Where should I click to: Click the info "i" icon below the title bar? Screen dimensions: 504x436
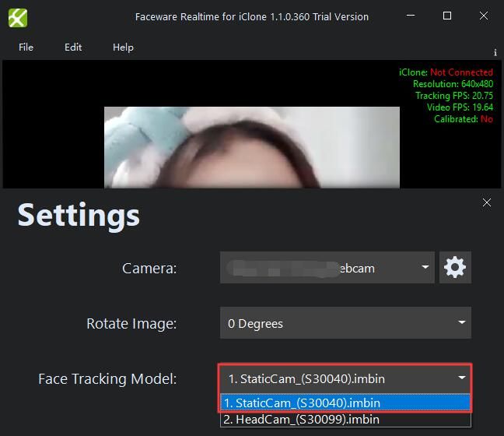point(495,53)
